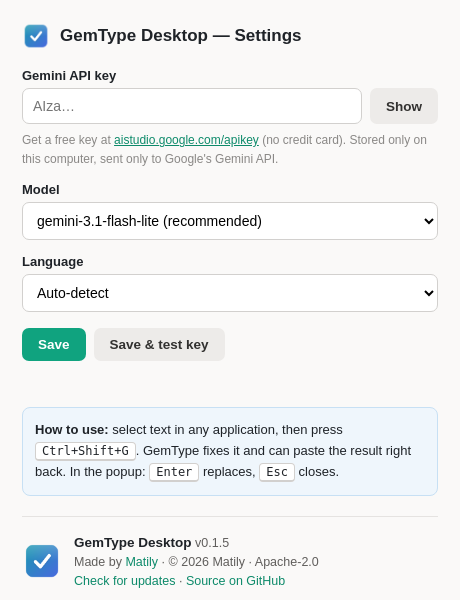The image size is (460, 600).
Task: Click the Apache-2.0 license text
Action: pyautogui.click(x=287, y=562)
